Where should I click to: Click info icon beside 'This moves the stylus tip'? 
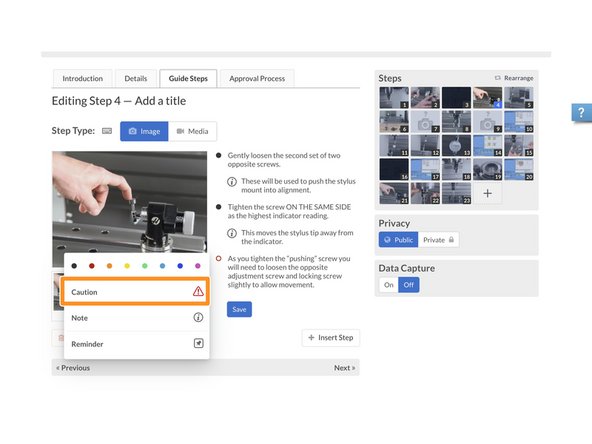(x=232, y=233)
